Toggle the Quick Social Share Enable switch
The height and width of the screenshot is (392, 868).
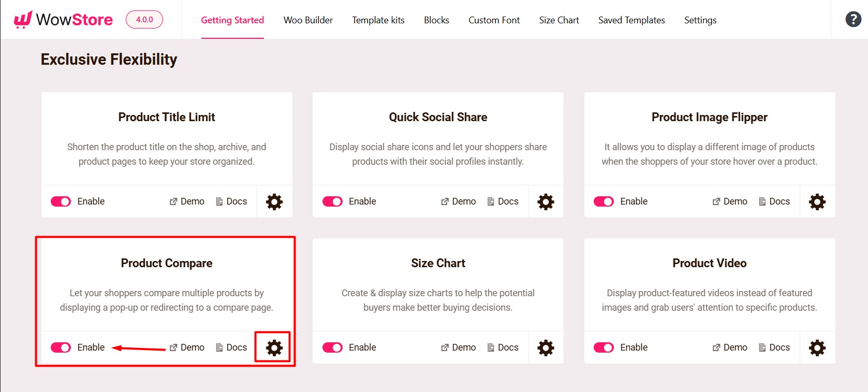[x=332, y=201]
